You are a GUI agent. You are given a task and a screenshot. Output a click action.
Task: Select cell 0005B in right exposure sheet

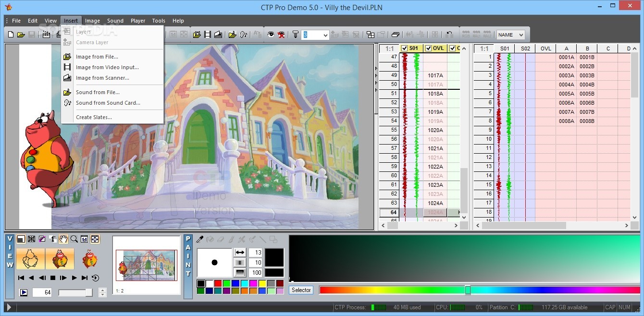point(587,94)
